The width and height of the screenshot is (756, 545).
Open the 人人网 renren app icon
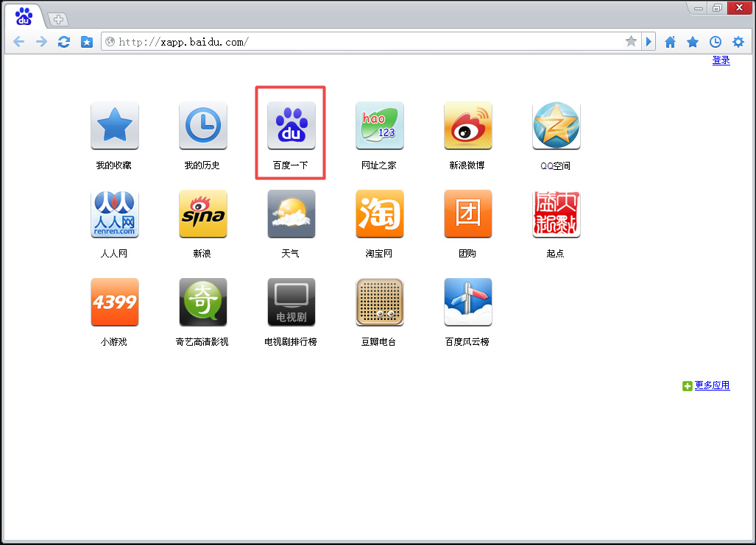click(x=115, y=213)
